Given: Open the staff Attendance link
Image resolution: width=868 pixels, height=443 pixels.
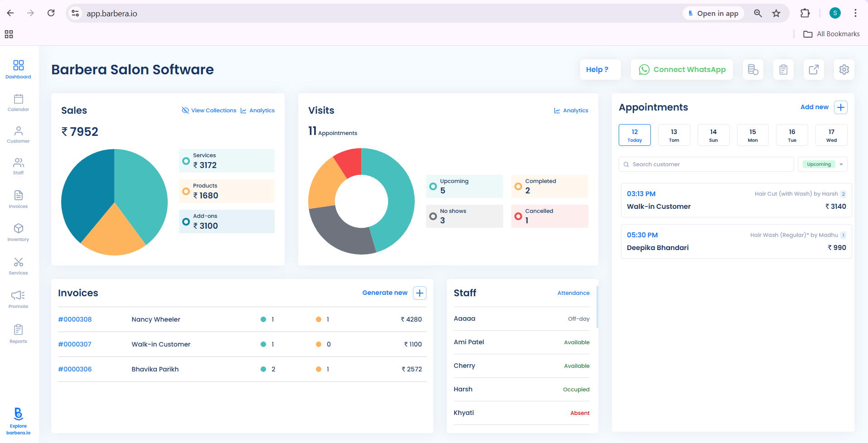Looking at the screenshot, I should point(573,293).
